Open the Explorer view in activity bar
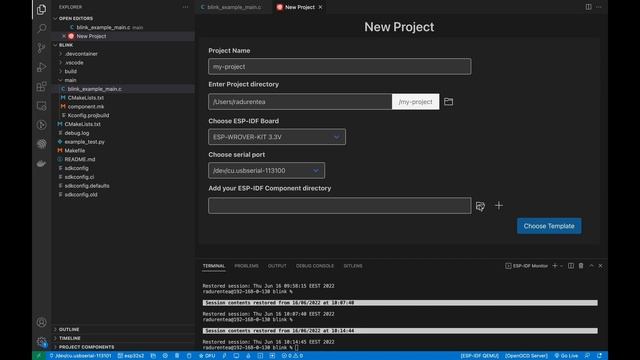Screen dimensions: 640x360 pyautogui.click(x=41, y=9)
